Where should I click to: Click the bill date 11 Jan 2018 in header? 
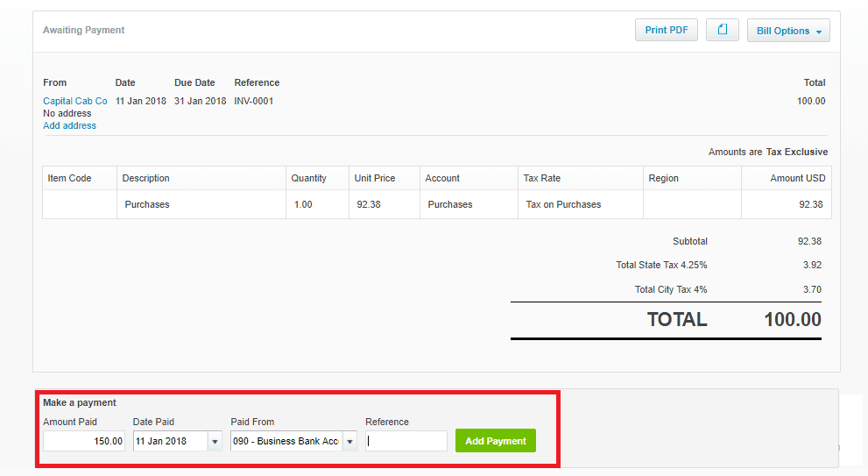(141, 101)
